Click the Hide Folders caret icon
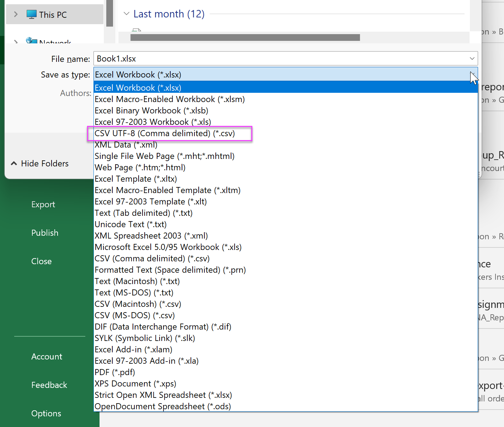This screenshot has width=504, height=427. [x=14, y=164]
